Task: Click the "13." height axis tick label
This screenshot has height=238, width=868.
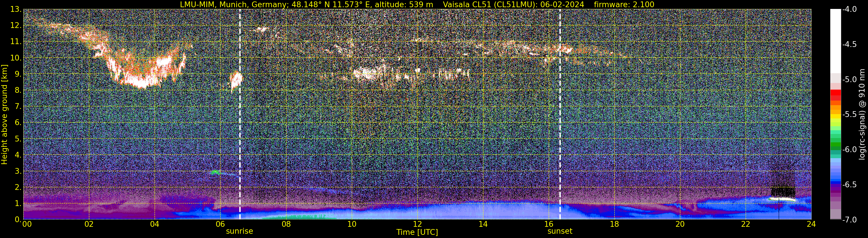Action: pyautogui.click(x=16, y=10)
